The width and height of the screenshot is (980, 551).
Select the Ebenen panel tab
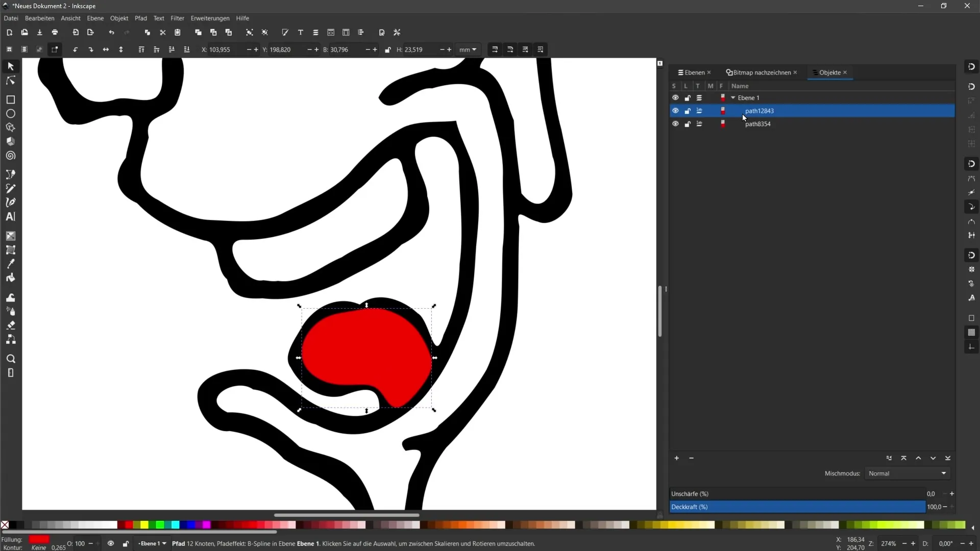[x=693, y=72]
